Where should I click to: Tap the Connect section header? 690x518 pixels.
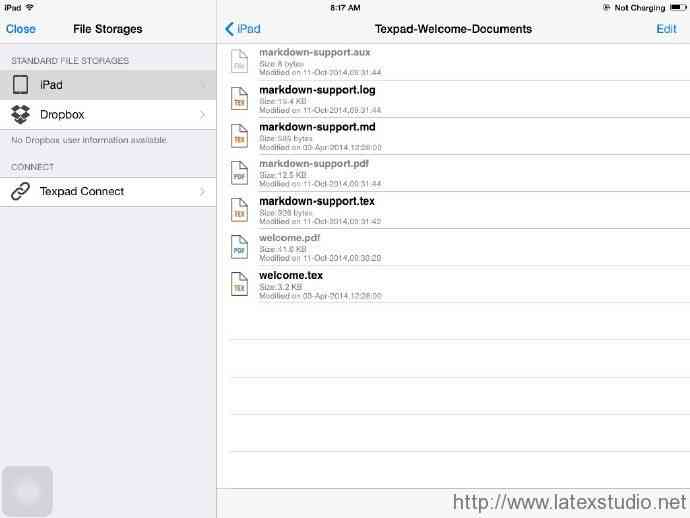tap(33, 167)
